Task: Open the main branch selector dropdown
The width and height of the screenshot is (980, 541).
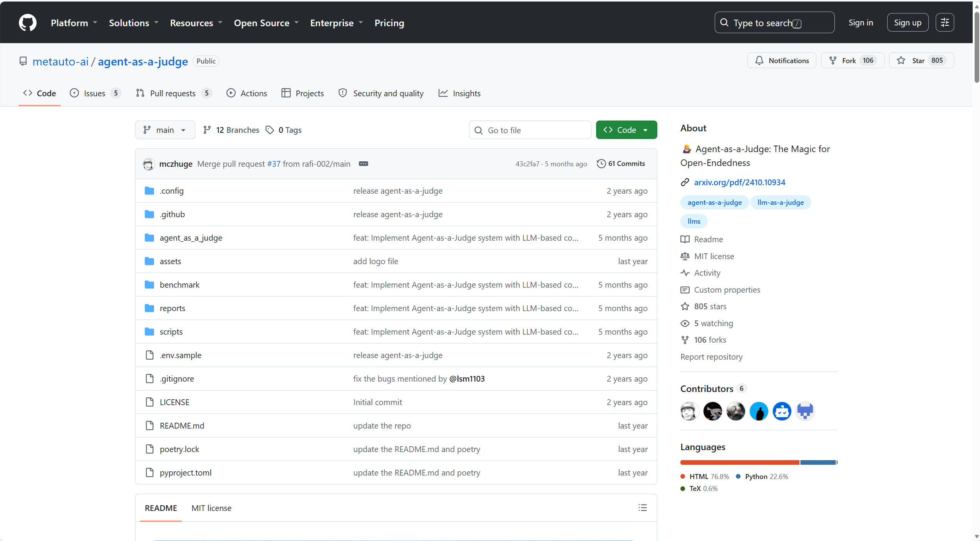Action: tap(165, 130)
